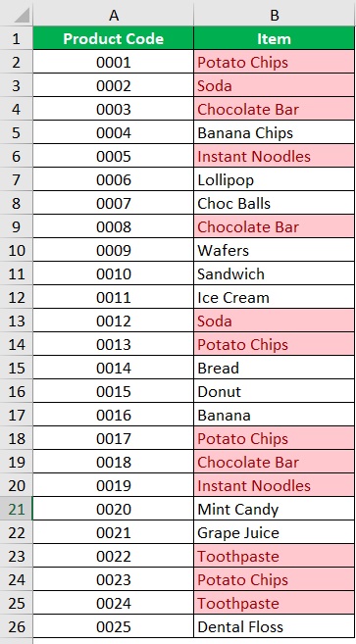Click the Wafers cell
The width and height of the screenshot is (356, 644).
(x=274, y=250)
